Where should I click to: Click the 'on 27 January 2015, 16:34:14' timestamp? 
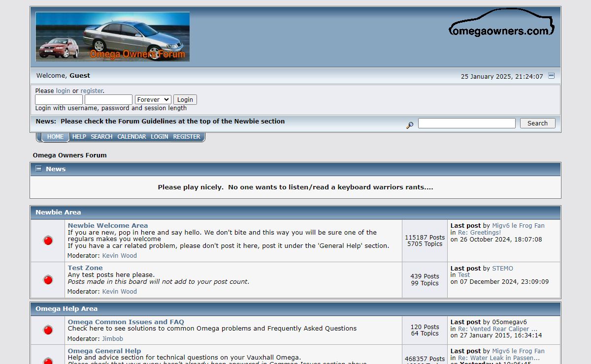tap(496, 335)
